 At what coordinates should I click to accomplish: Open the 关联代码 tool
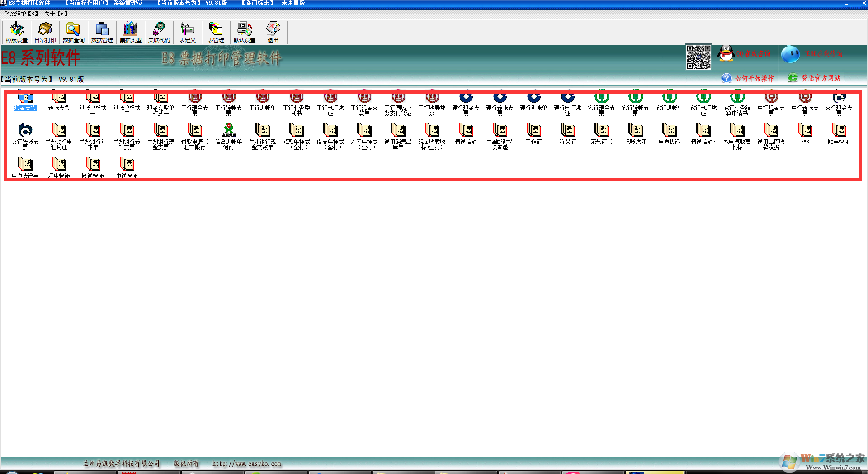click(x=159, y=32)
